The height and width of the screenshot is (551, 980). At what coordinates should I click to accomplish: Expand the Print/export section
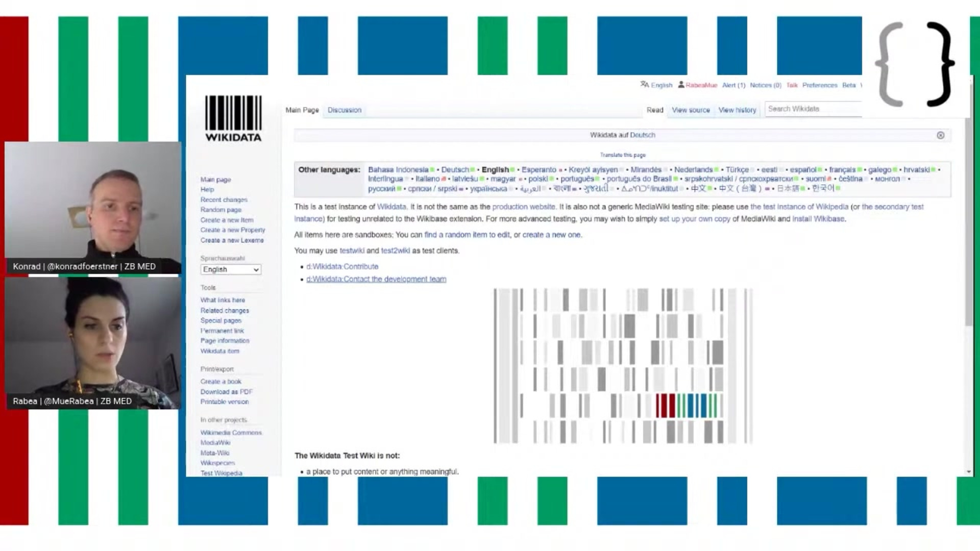pyautogui.click(x=217, y=369)
